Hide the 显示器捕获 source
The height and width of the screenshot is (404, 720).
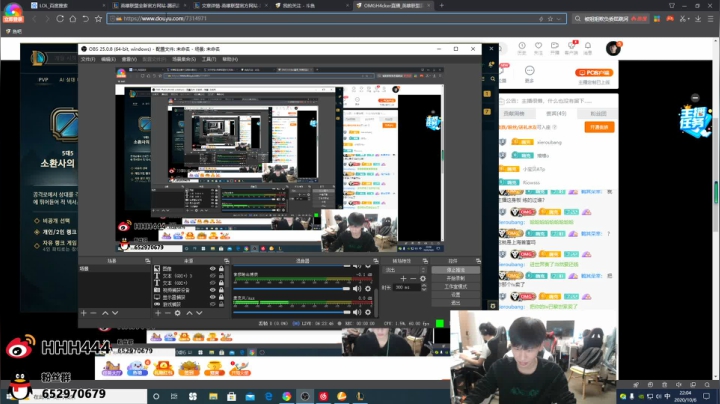213,297
